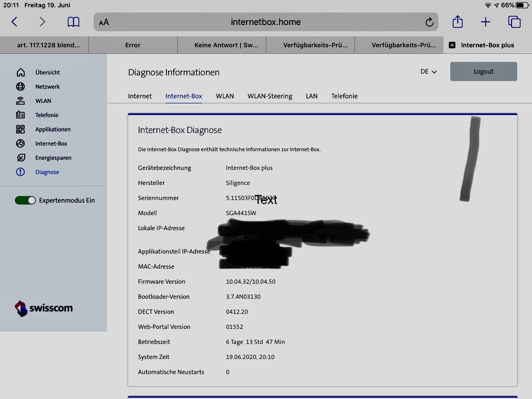Tap the internetbox.home address field
This screenshot has width=532, height=399.
[x=265, y=22]
